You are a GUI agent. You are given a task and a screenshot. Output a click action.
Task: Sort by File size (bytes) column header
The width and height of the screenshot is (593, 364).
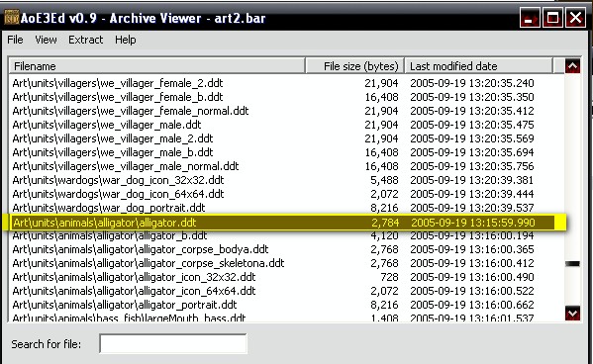(355, 66)
